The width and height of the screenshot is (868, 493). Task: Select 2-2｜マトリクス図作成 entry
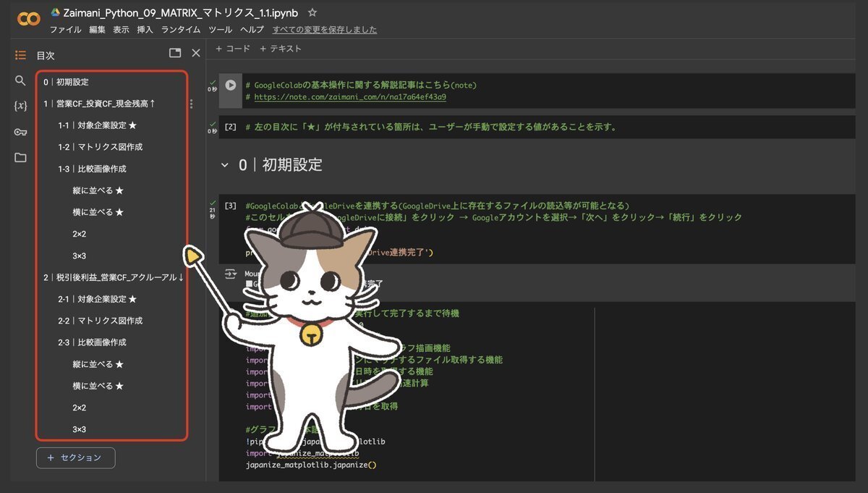pyautogui.click(x=101, y=321)
